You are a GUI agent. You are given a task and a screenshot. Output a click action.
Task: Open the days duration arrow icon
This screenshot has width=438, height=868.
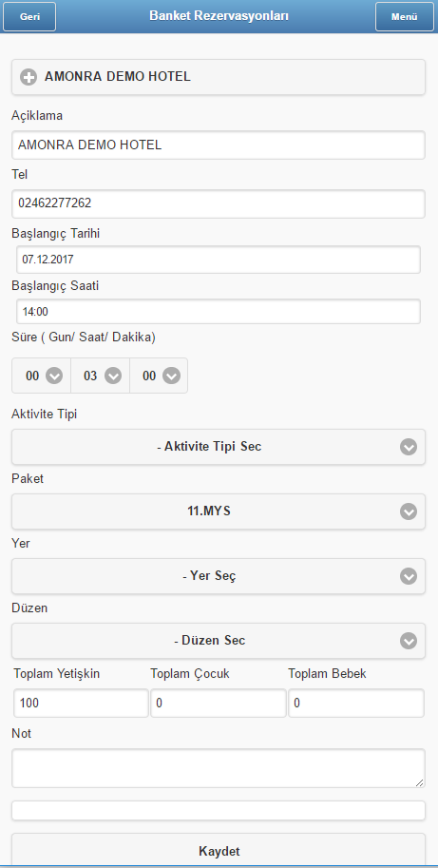click(53, 376)
